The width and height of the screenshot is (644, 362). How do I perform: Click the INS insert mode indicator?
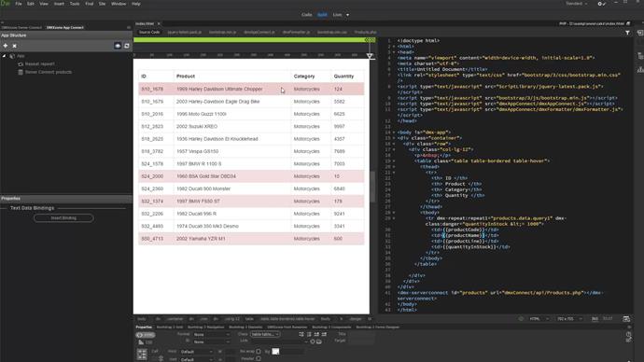pos(595,319)
